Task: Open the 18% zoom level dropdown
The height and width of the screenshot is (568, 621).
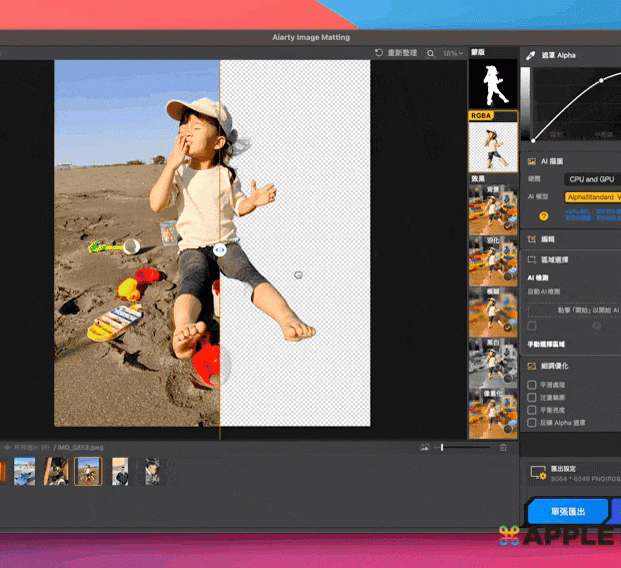Action: 453,53
